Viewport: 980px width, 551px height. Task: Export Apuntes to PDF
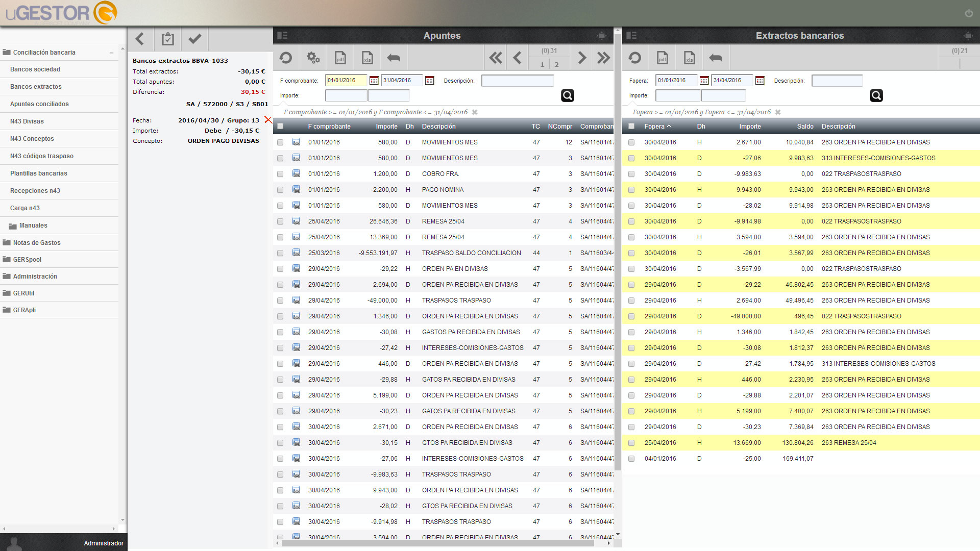(x=340, y=58)
